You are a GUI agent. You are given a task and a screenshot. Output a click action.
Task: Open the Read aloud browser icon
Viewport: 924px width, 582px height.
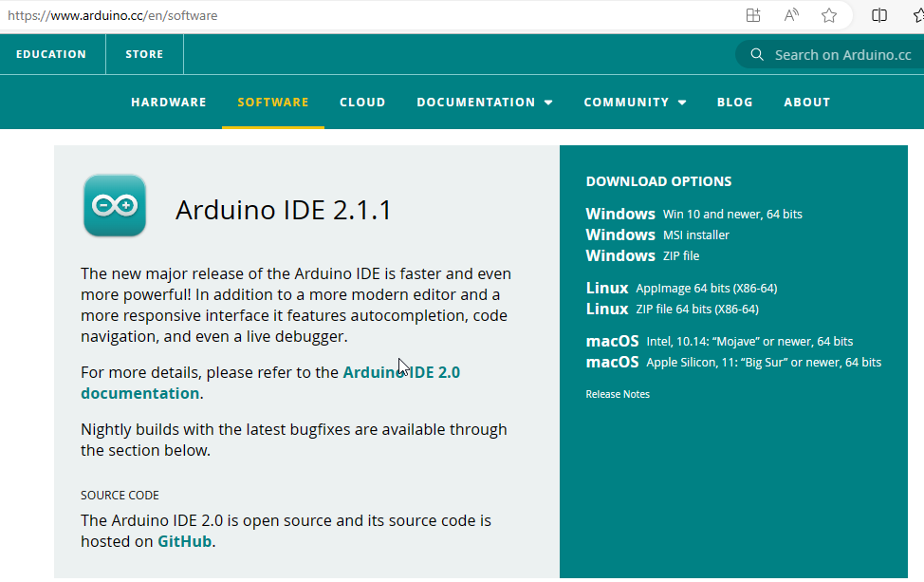791,15
